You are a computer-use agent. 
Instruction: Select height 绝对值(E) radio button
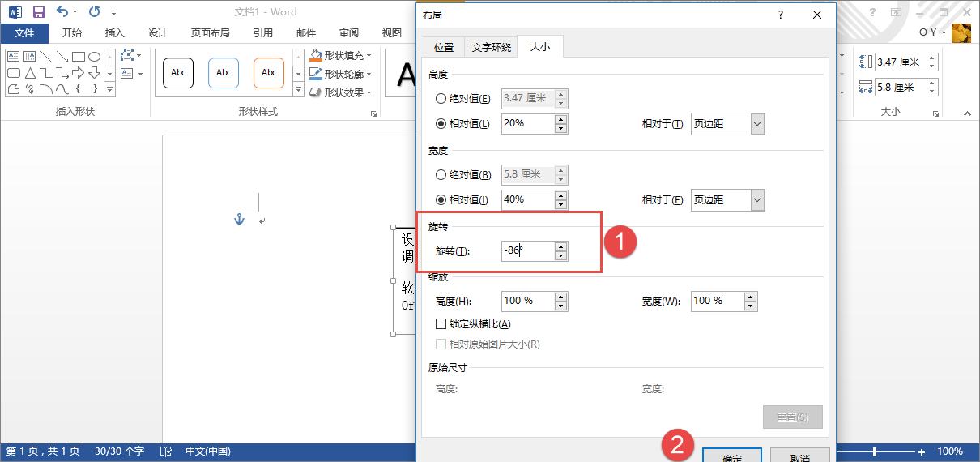point(441,99)
